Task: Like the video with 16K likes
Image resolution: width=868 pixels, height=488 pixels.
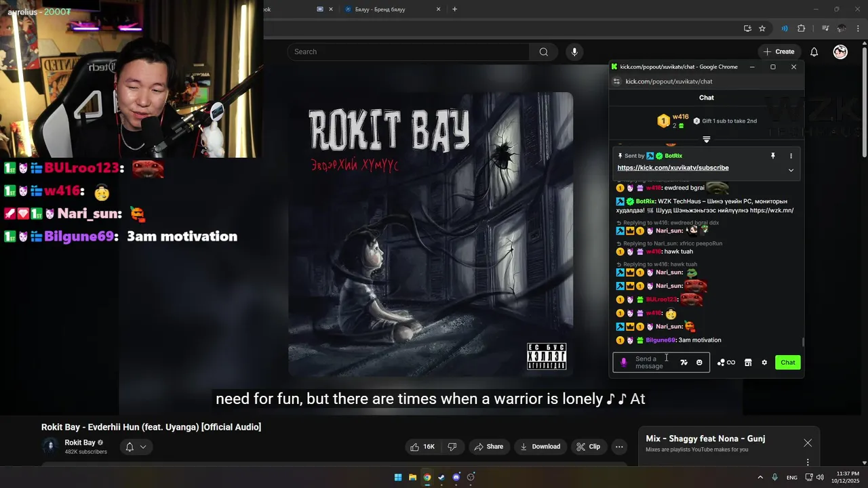Action: [422, 447]
